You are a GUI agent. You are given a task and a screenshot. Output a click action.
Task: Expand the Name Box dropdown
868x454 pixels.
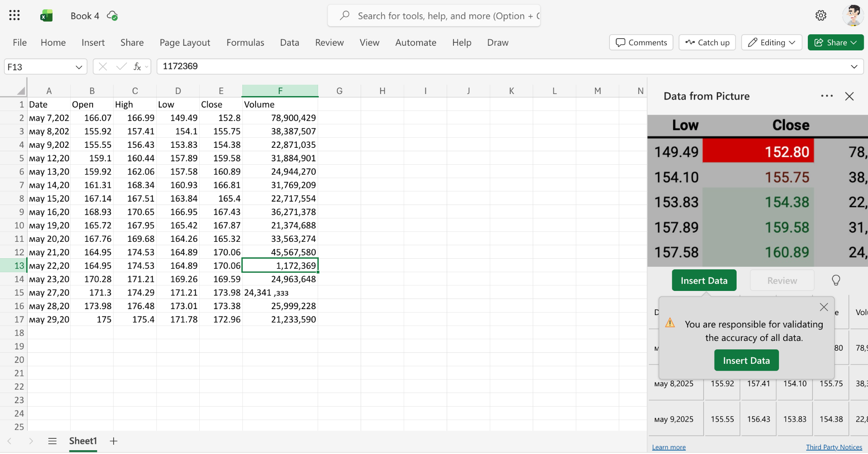pos(79,67)
